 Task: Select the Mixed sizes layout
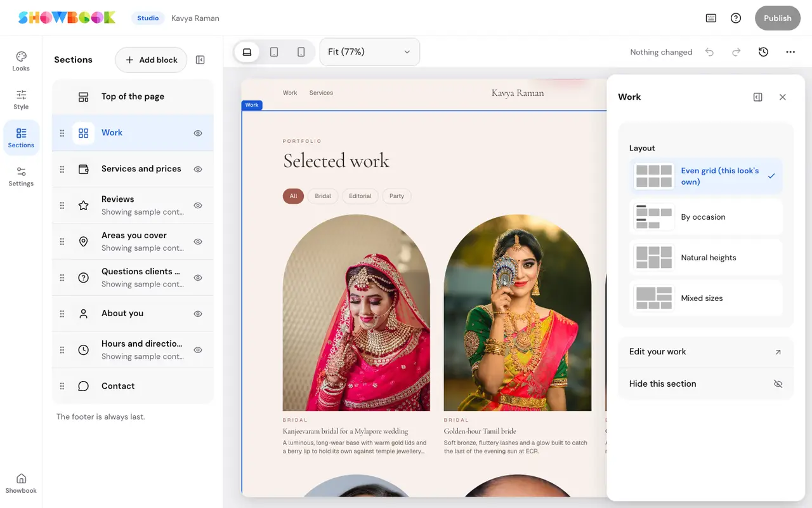[706, 298]
